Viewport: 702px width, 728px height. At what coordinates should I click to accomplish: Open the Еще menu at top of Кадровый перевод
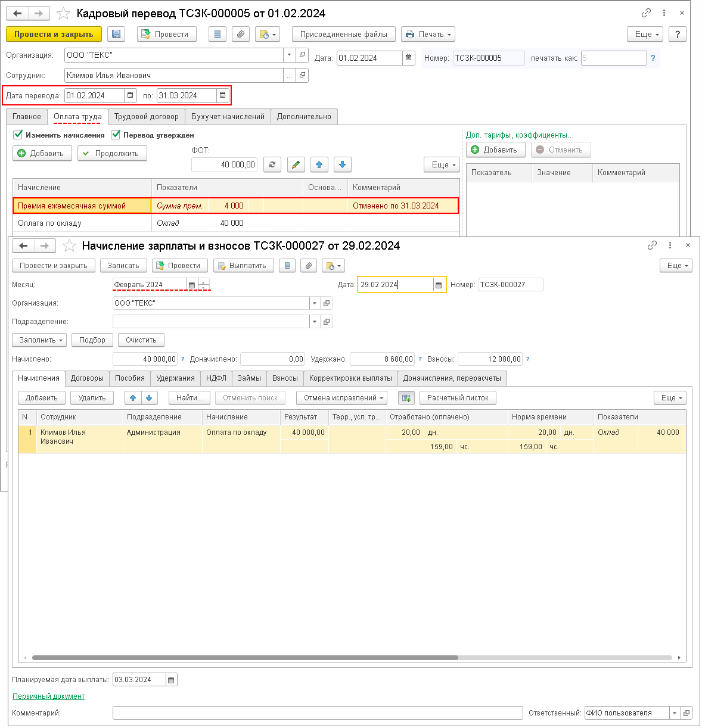(646, 35)
